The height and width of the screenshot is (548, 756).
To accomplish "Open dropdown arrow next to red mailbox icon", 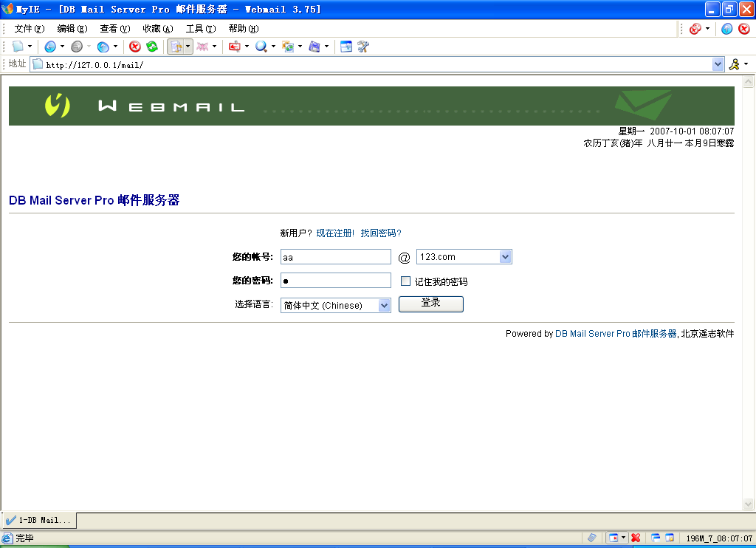I will pos(247,47).
